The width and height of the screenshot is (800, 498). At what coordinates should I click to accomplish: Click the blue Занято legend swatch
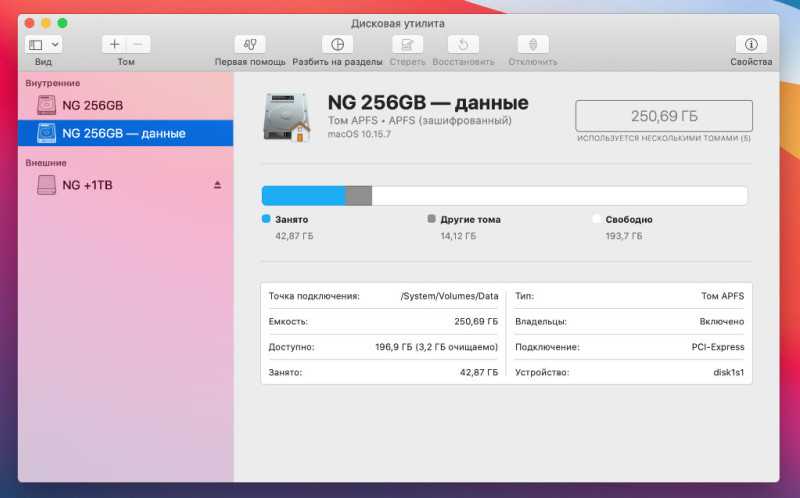coord(266,219)
